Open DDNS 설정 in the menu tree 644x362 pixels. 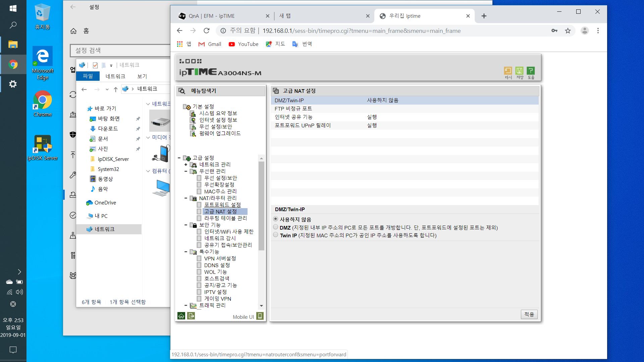click(x=217, y=265)
